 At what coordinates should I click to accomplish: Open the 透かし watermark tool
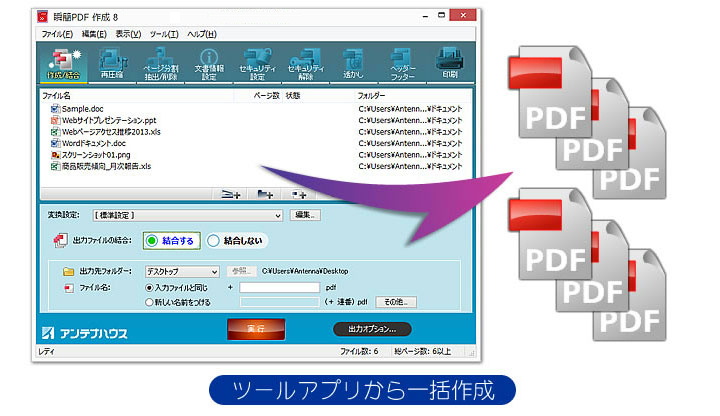[353, 63]
